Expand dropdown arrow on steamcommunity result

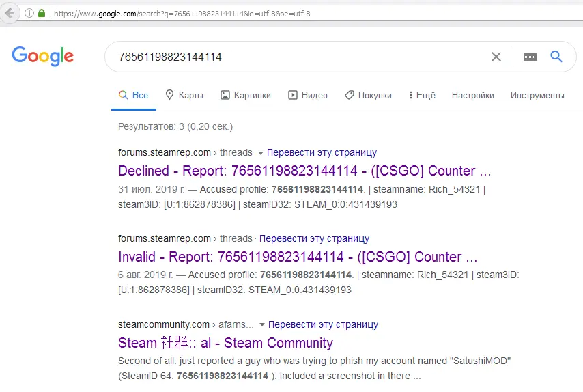coord(261,324)
